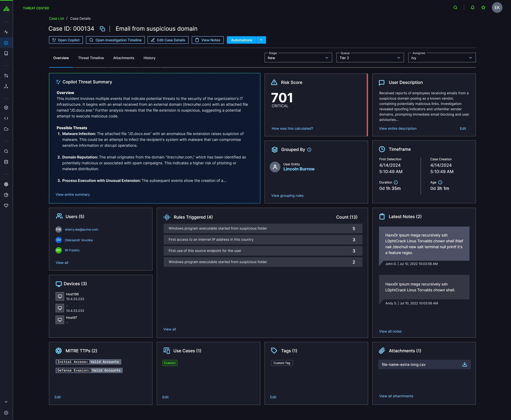Open the EK user avatar menu

[497, 8]
